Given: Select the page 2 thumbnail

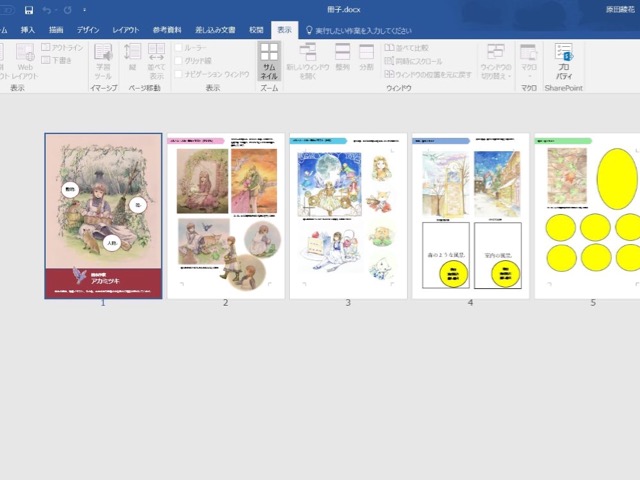Looking at the screenshot, I should [x=226, y=216].
